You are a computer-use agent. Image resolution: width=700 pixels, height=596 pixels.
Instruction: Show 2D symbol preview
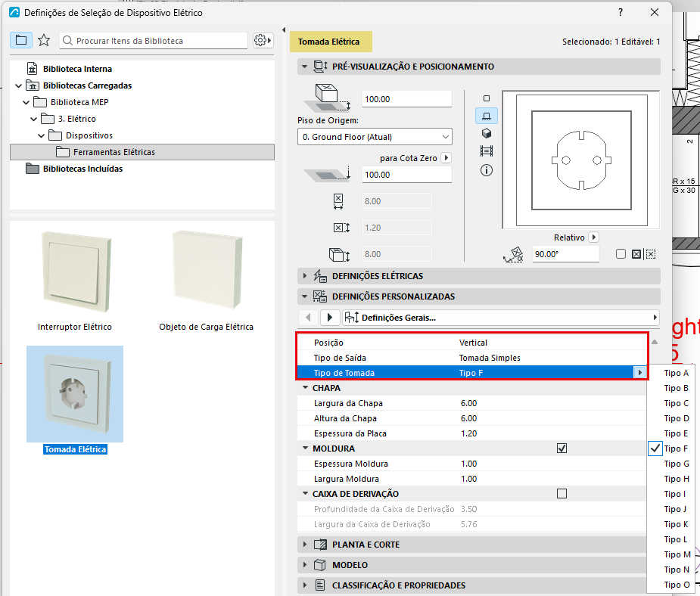pos(487,98)
